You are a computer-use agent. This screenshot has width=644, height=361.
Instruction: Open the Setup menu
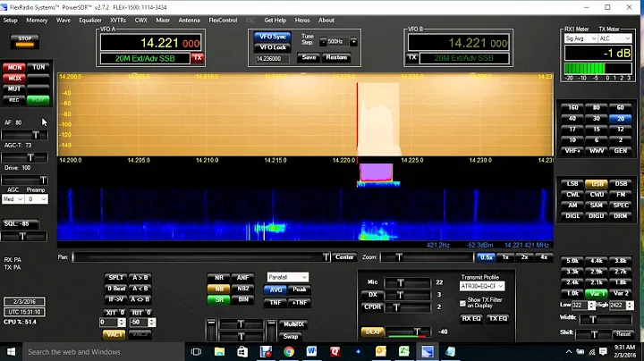click(10, 20)
